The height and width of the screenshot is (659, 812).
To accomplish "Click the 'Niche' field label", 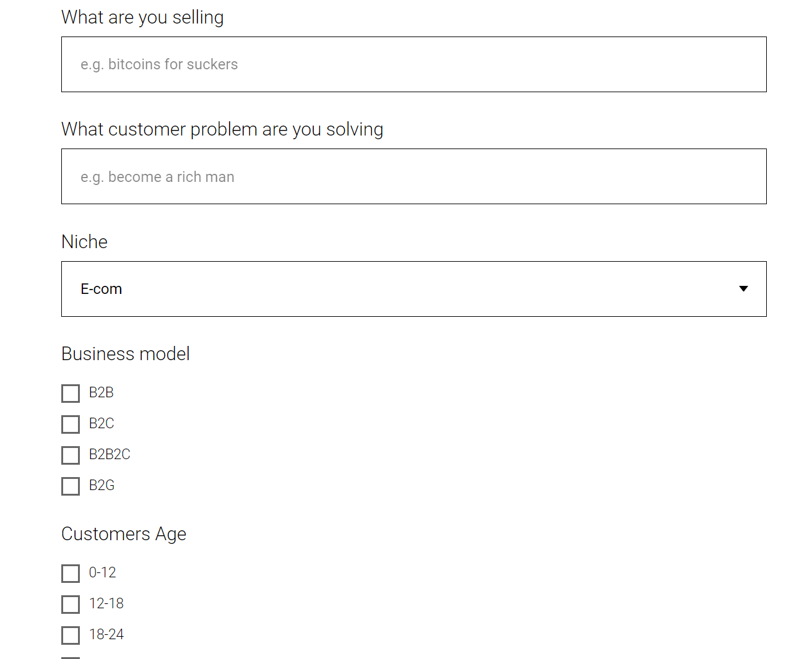I will 84,242.
